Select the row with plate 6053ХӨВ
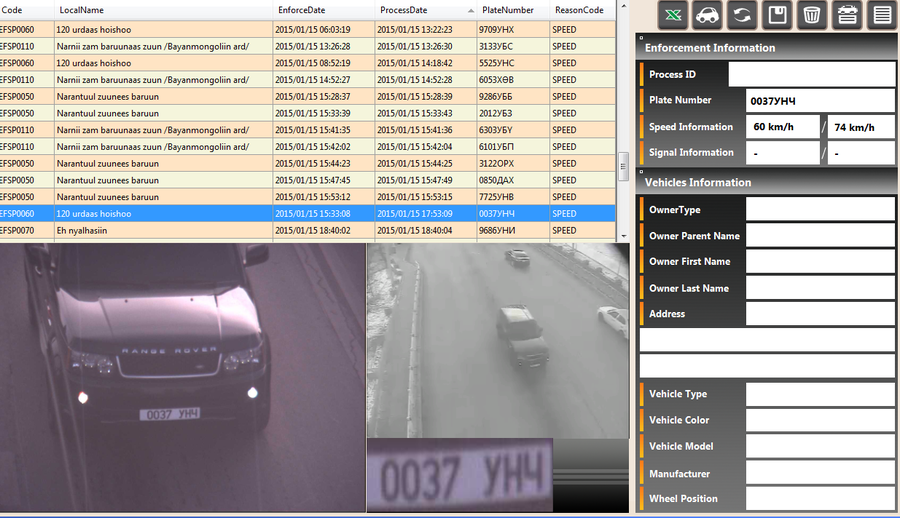Image resolution: width=900 pixels, height=518 pixels. (x=307, y=80)
